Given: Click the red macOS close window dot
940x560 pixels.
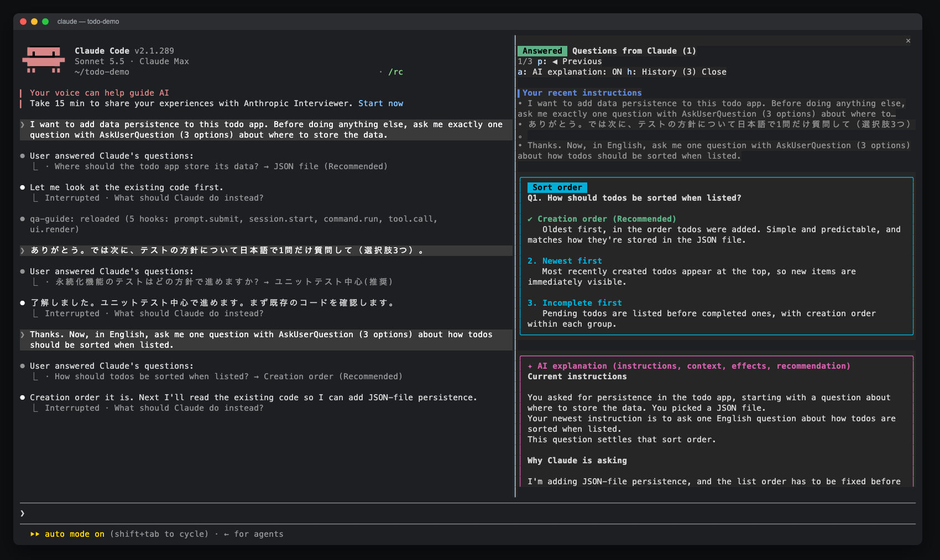Looking at the screenshot, I should tap(23, 22).
